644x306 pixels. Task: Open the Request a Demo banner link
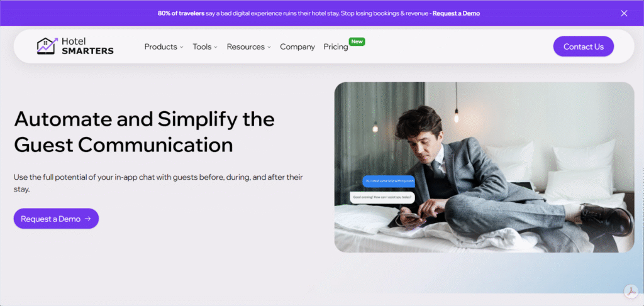(456, 13)
